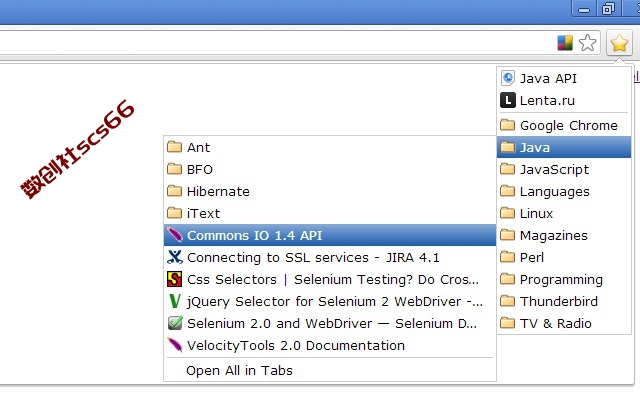Expand the Google Chrome bookmarks folder
Viewport: 640px width, 400px height.
(564, 125)
